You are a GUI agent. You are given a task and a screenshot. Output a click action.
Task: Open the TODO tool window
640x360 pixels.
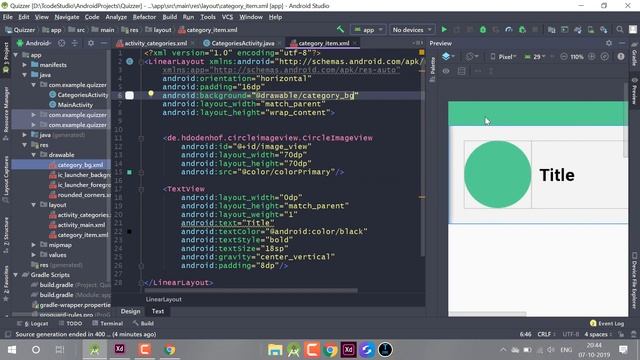[71, 323]
